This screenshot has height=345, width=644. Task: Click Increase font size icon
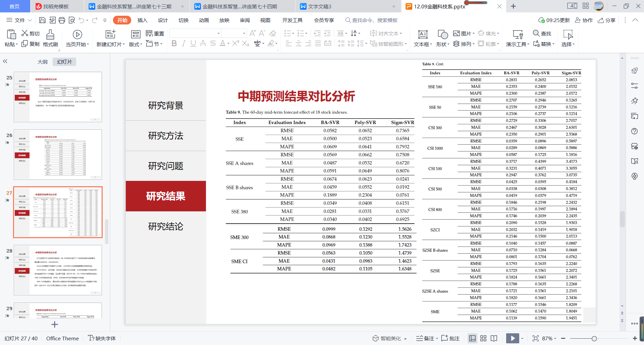(253, 33)
